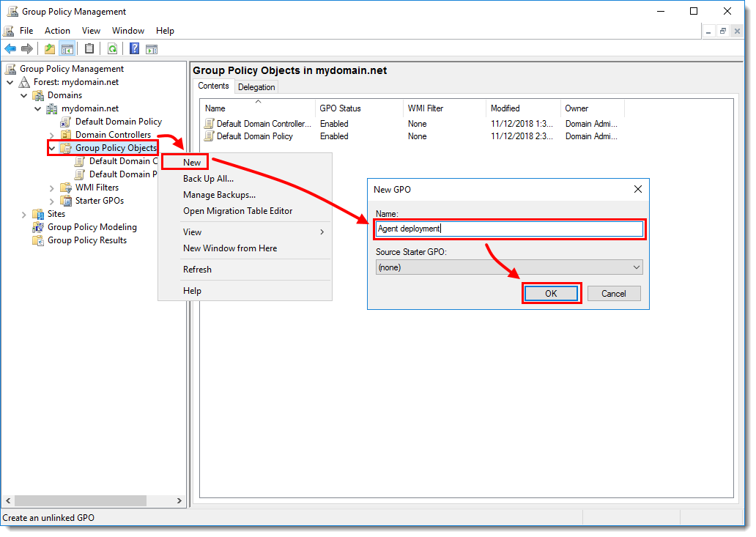The height and width of the screenshot is (537, 756).
Task: Expand the Sites tree node
Action: (x=24, y=214)
